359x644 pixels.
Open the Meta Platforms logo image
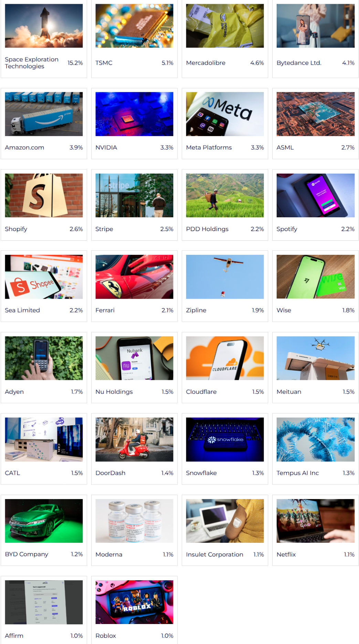point(225,114)
